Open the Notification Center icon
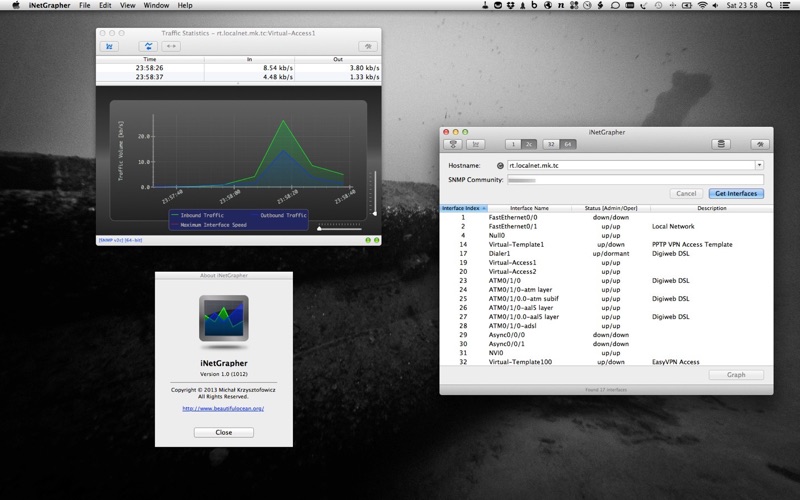This screenshot has height=500, width=800. point(785,5)
